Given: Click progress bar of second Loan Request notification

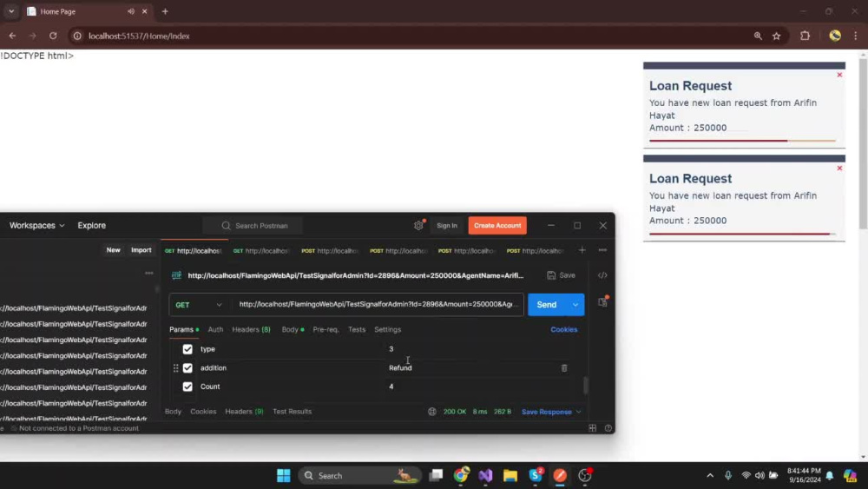Looking at the screenshot, I should (742, 234).
